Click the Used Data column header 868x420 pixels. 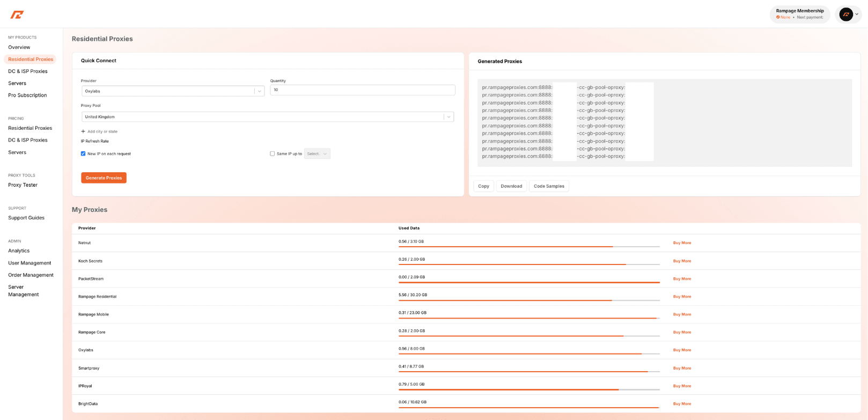pyautogui.click(x=409, y=228)
